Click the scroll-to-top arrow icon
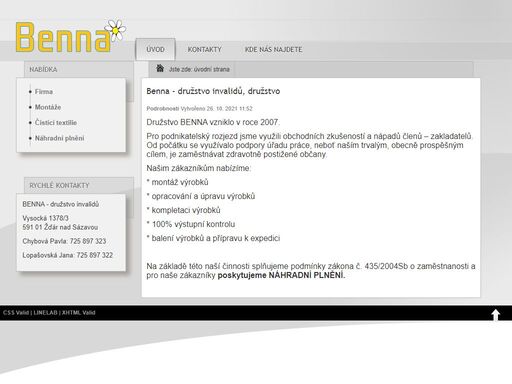The width and height of the screenshot is (512, 384). 496,314
